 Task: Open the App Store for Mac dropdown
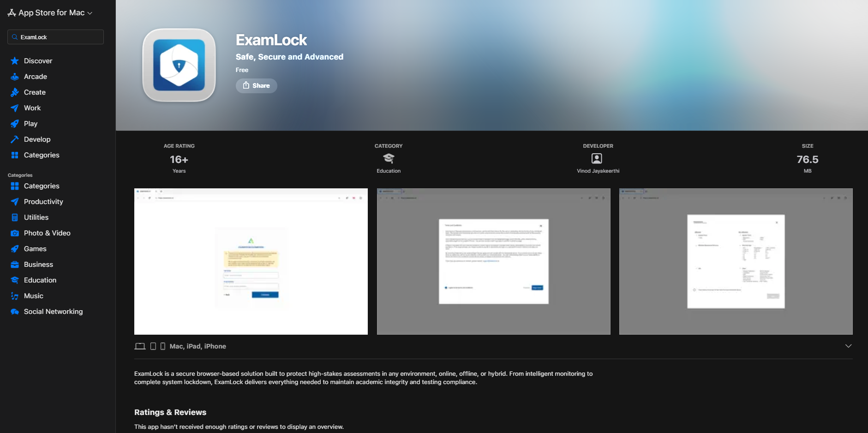(50, 13)
